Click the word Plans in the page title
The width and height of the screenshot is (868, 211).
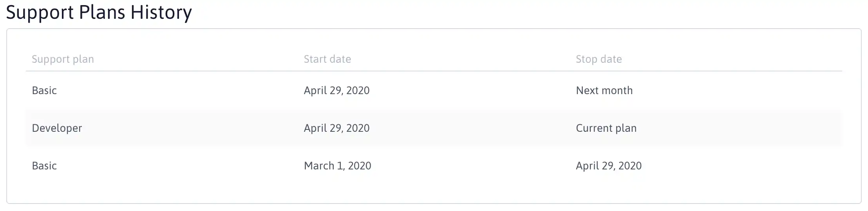coord(102,13)
